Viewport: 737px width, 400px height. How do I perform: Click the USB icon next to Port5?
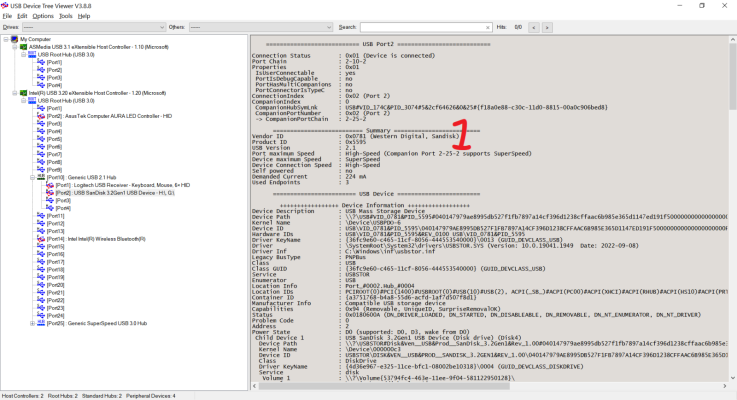click(41, 139)
